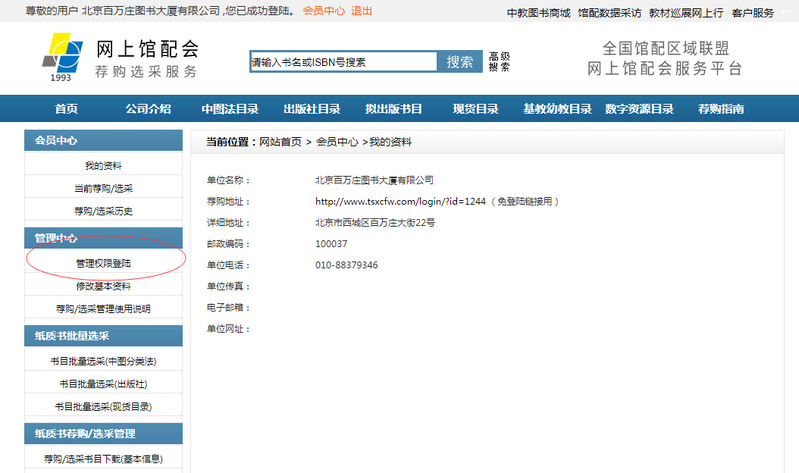The width and height of the screenshot is (799, 473).
Task: Open 书目批量选采(出版社) sidebar item
Action: [x=103, y=383]
